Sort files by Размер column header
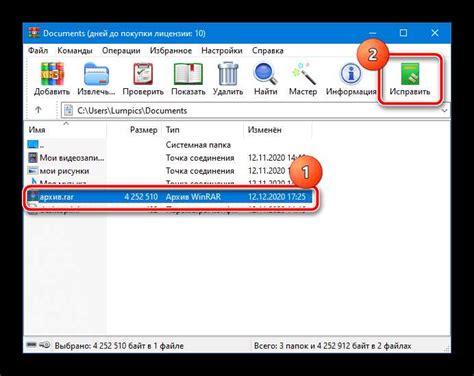 144,130
